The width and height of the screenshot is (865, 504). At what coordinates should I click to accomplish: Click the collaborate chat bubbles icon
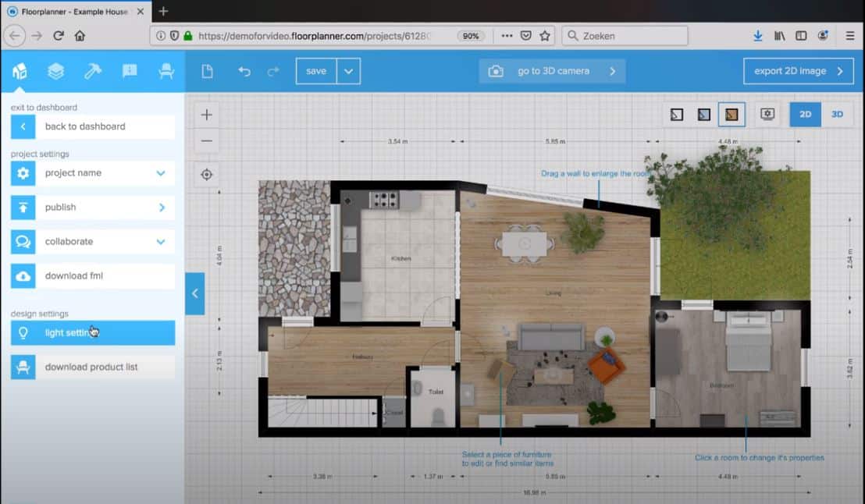coord(23,242)
